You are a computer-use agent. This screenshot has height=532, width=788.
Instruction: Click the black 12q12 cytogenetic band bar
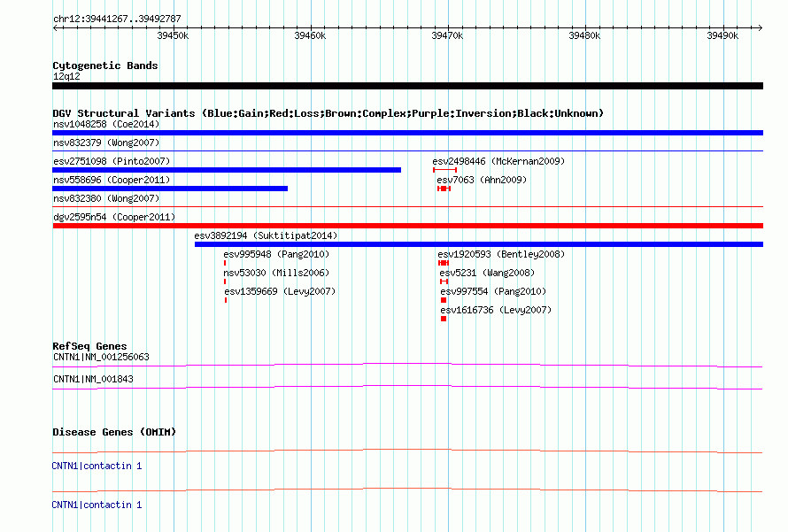point(407,86)
